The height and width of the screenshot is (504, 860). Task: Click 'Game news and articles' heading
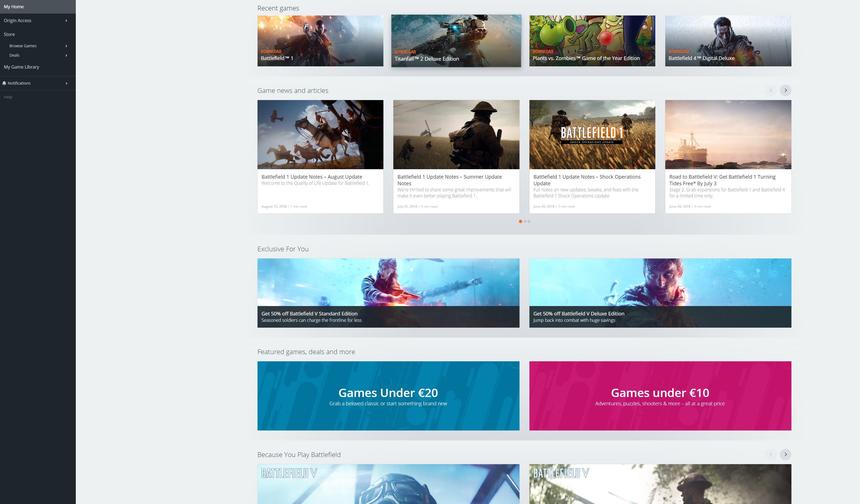click(293, 90)
